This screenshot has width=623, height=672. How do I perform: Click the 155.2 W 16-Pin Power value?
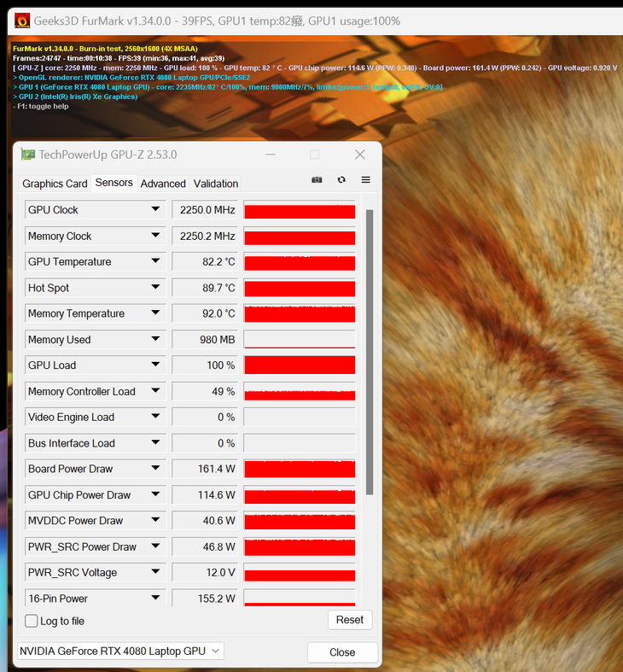point(205,598)
